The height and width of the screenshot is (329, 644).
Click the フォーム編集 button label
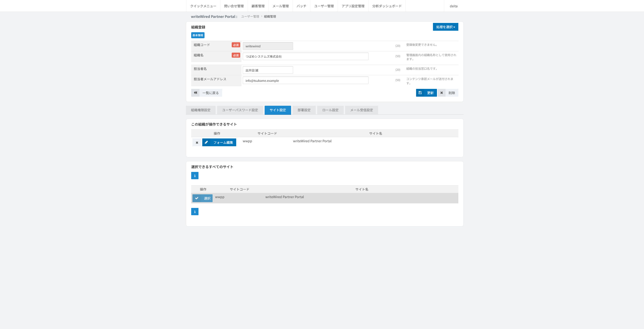(x=223, y=142)
